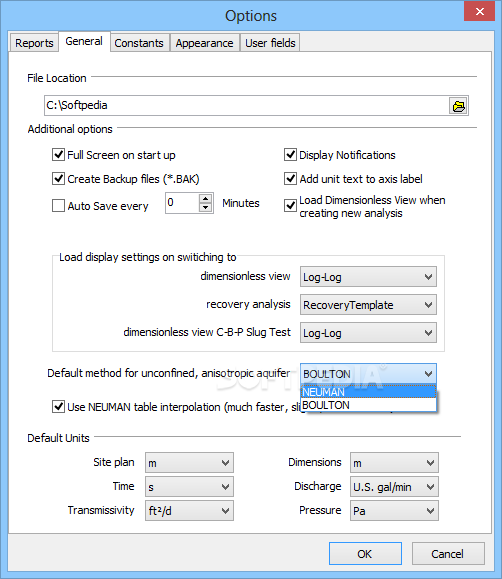Toggle Display Notifications checkbox
The height and width of the screenshot is (579, 502).
290,155
